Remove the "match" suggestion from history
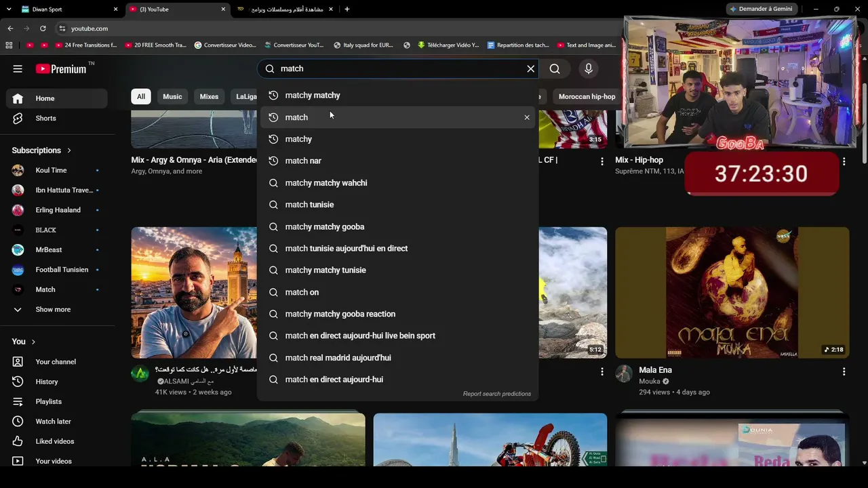Viewport: 868px width, 488px height. point(527,117)
